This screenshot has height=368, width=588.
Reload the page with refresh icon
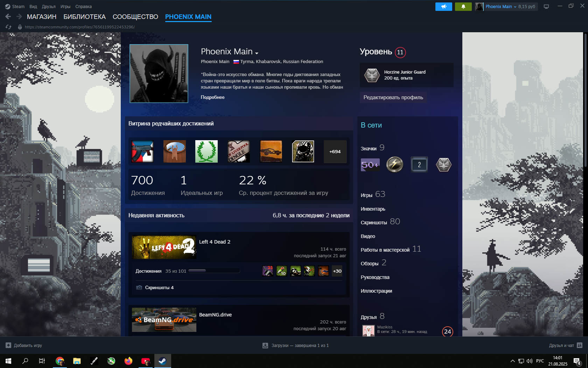[x=8, y=27]
